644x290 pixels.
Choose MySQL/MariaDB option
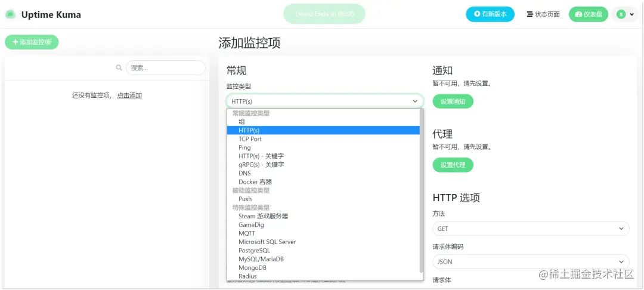point(323,259)
